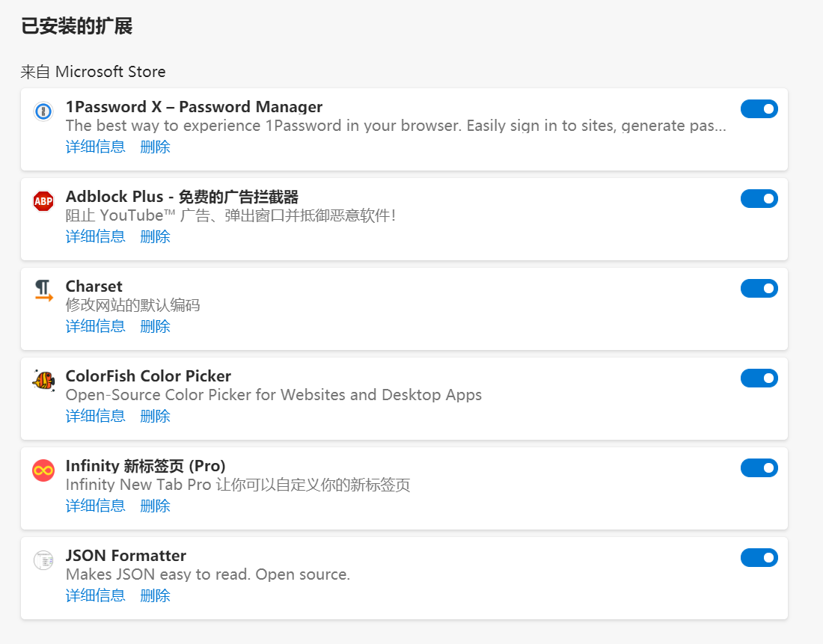Viewport: 823px width, 644px height.
Task: Click the 'Open-Source Color Picker' description
Action: pyautogui.click(x=273, y=395)
